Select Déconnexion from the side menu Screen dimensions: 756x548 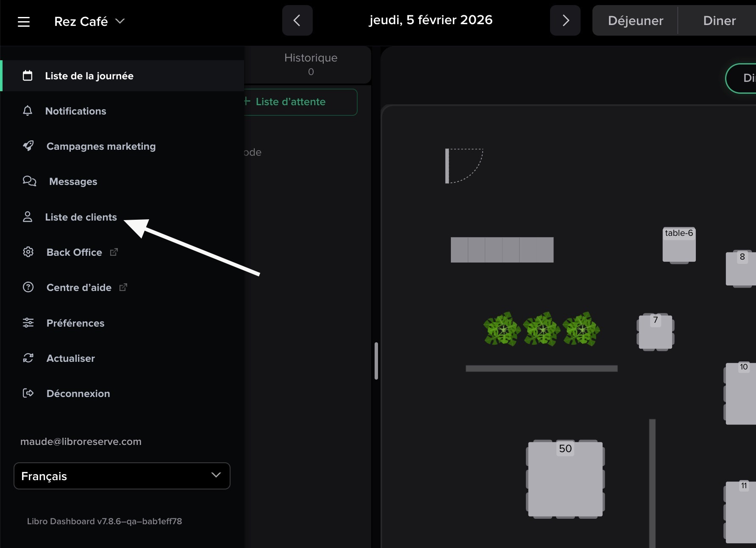78,393
